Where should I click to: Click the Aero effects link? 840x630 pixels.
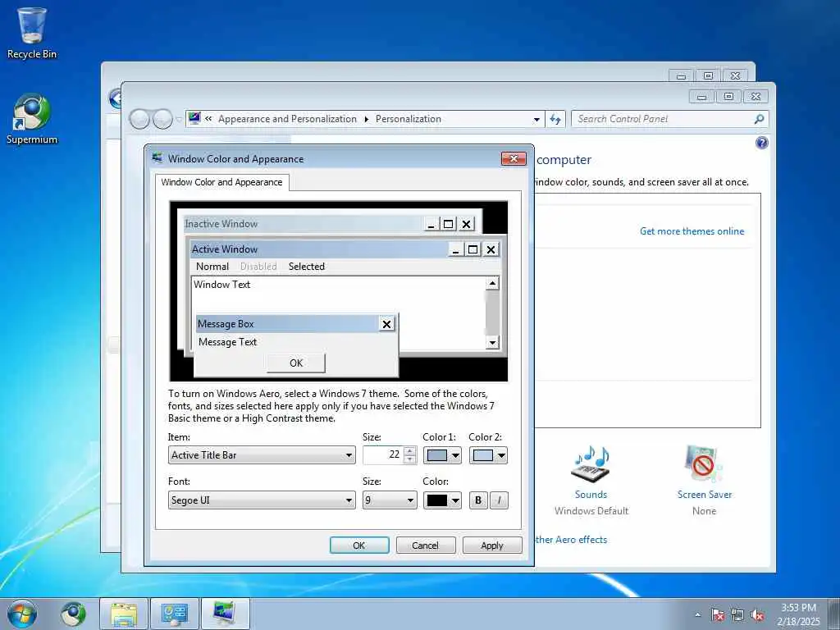572,540
